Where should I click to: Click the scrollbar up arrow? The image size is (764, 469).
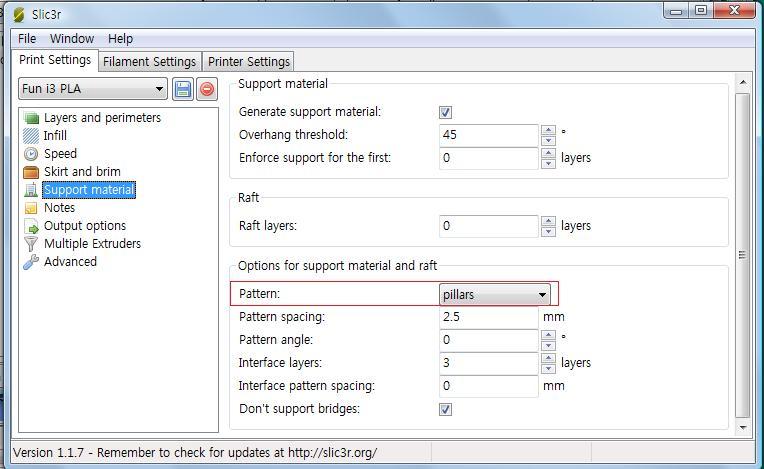coord(743,83)
